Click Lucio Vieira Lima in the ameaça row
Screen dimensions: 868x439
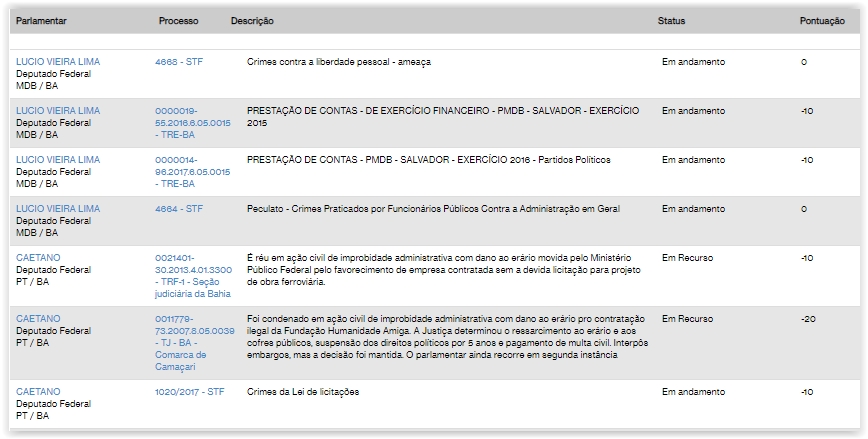coord(58,62)
